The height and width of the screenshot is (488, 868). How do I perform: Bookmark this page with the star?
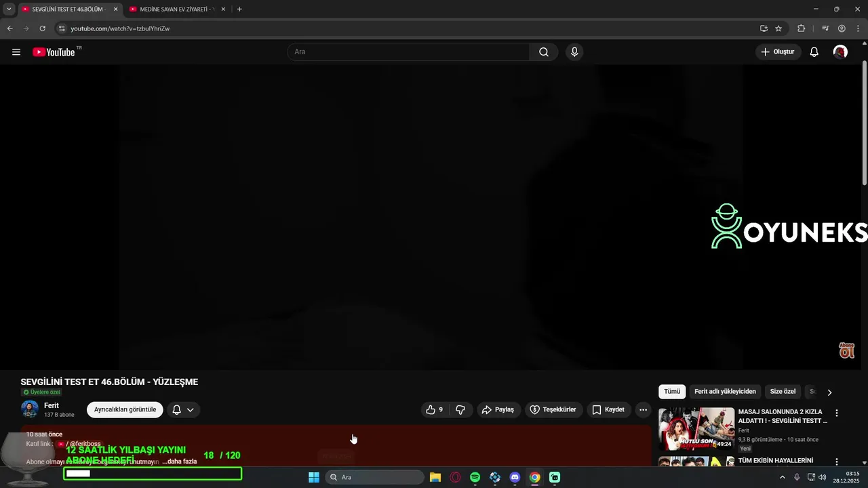click(x=778, y=28)
